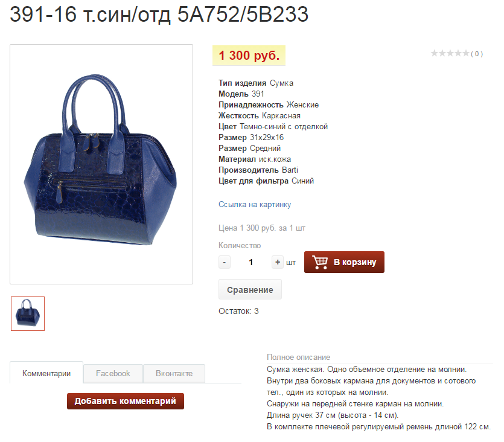
Task: Click the review count (0) next to stars
Action: 477,54
